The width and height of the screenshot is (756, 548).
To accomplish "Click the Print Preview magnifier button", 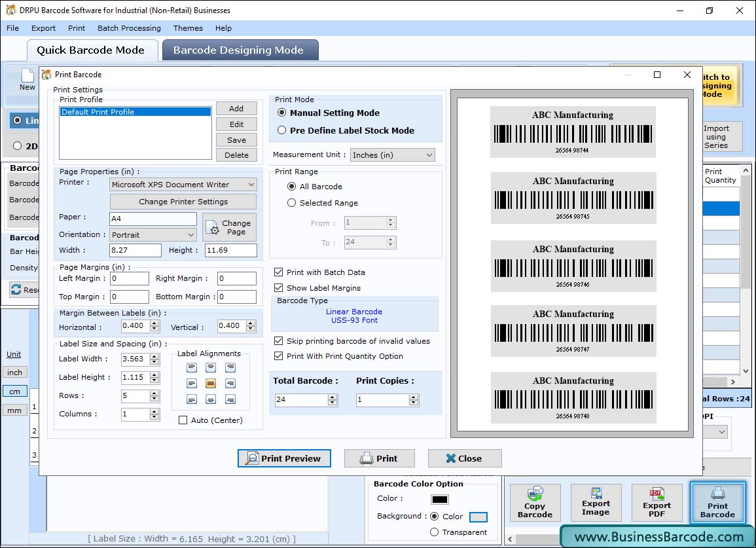I will coord(285,458).
